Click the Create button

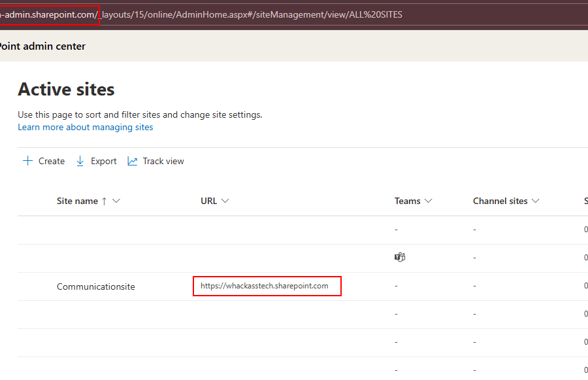coord(44,161)
